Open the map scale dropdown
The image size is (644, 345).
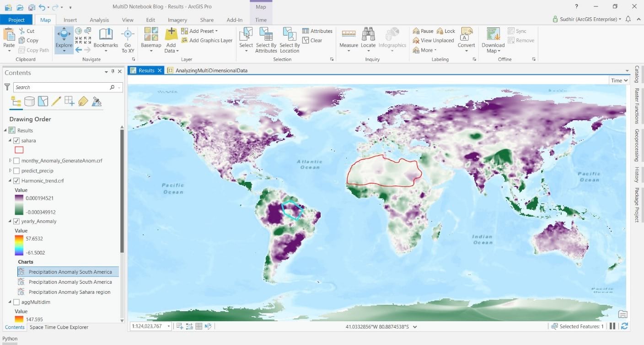point(169,326)
